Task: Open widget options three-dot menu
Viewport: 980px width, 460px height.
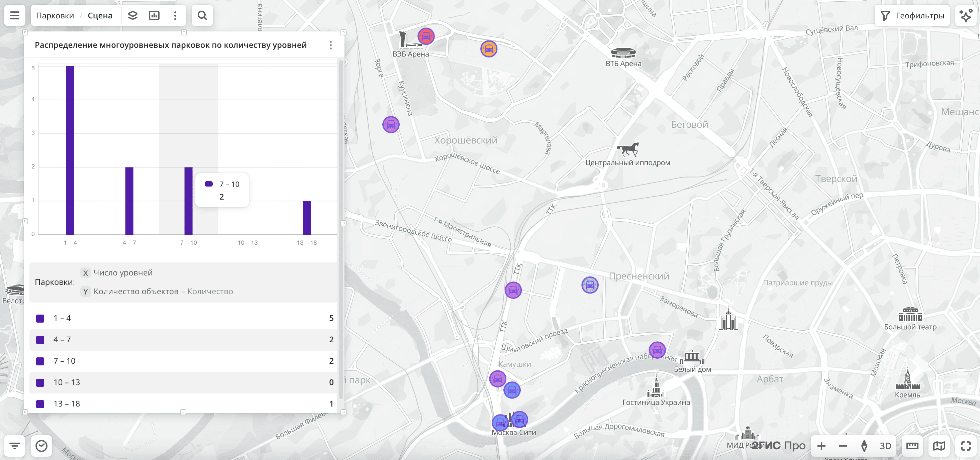Action: point(330,45)
